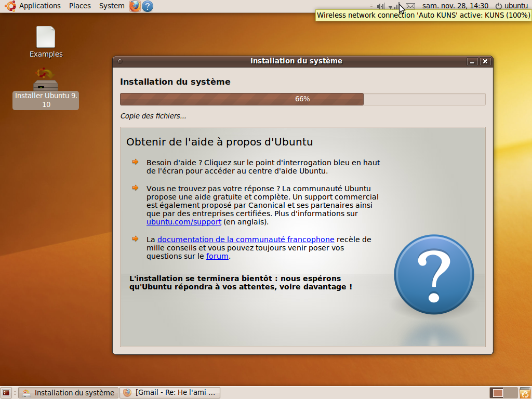Minimize the Installation du système window
This screenshot has height=399, width=532.
click(472, 61)
